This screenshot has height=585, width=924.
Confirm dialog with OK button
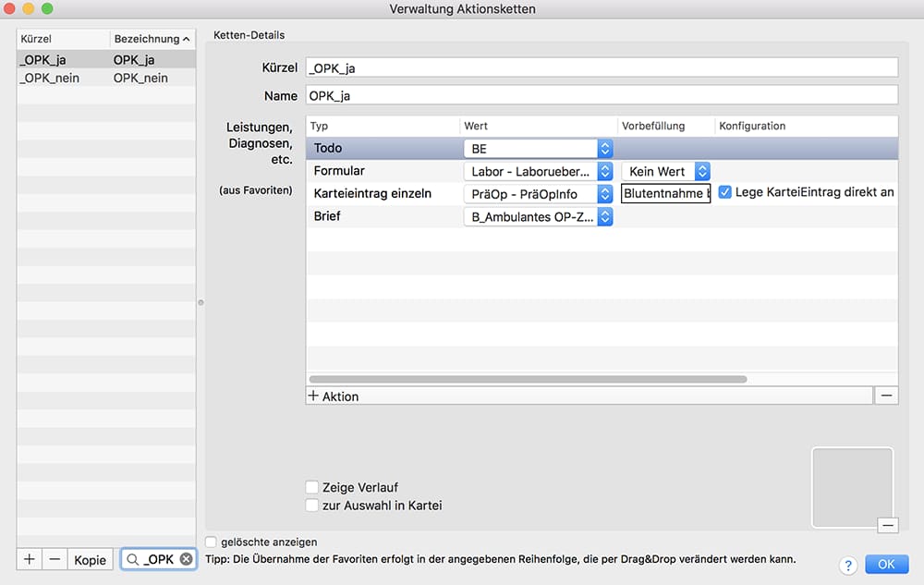click(x=886, y=565)
